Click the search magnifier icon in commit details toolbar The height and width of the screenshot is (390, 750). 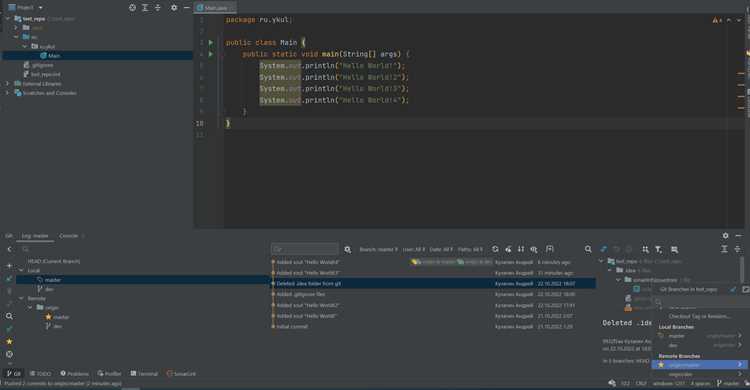pyautogui.click(x=588, y=249)
